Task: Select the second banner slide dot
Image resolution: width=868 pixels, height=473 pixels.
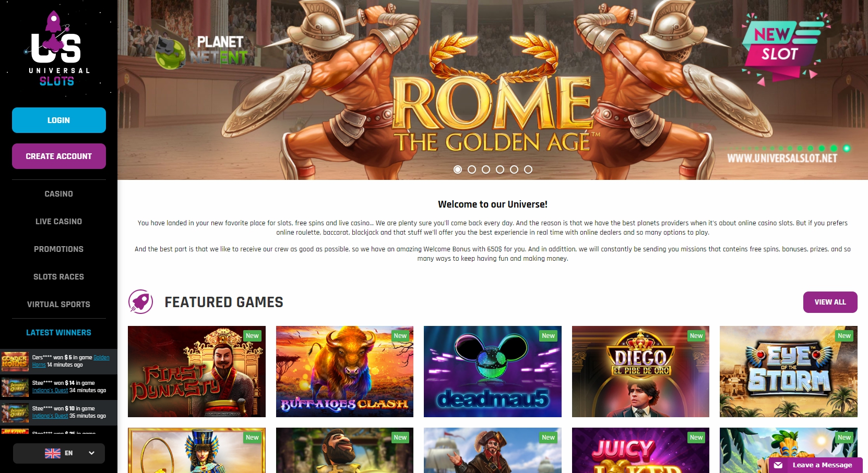Action: 472,169
